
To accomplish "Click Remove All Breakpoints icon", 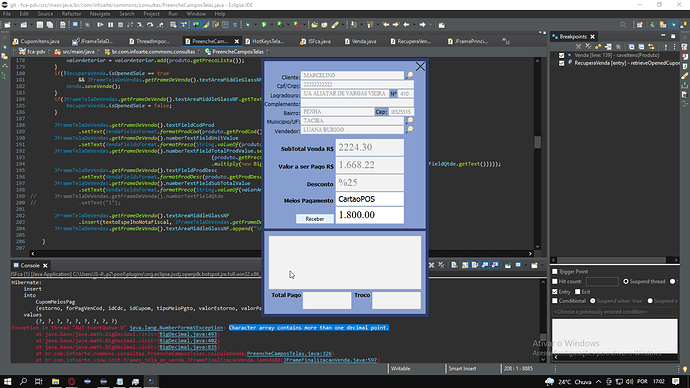I will 588,47.
